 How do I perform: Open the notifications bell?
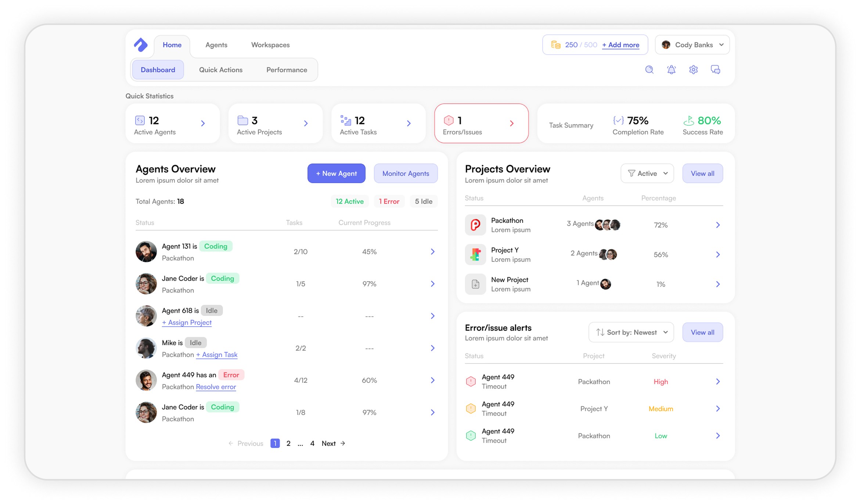[672, 69]
